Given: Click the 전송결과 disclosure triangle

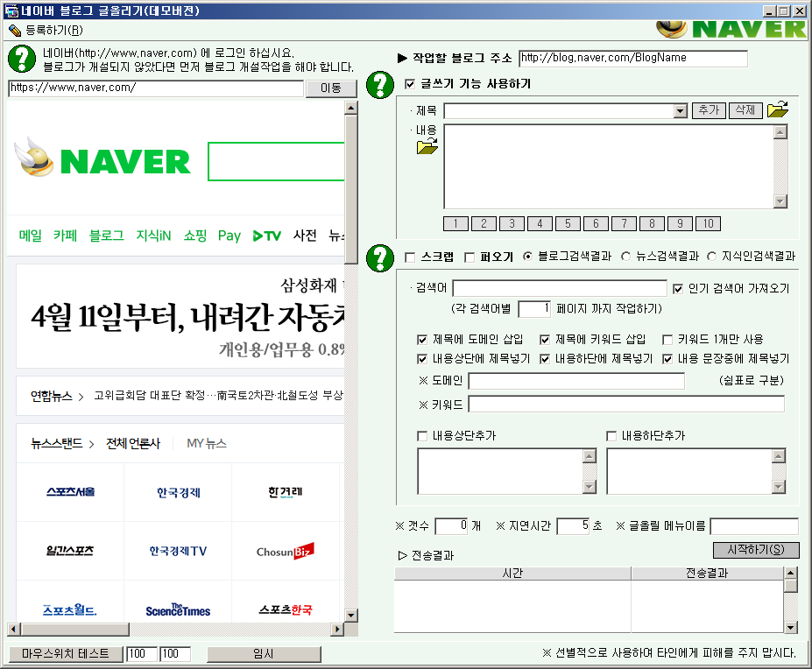Looking at the screenshot, I should coord(402,555).
